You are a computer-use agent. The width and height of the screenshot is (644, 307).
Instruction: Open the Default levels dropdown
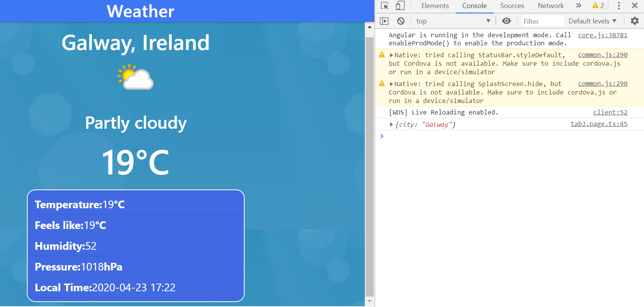pos(593,21)
